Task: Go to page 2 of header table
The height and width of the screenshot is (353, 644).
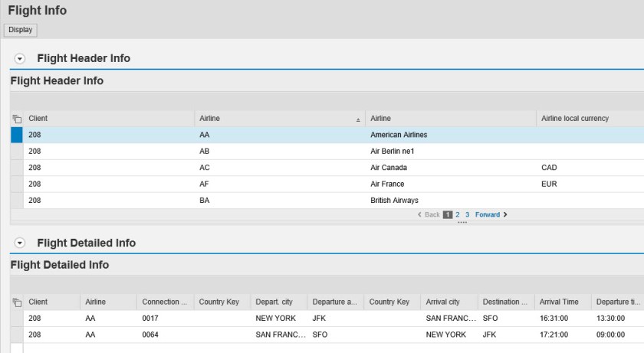Action: point(458,214)
